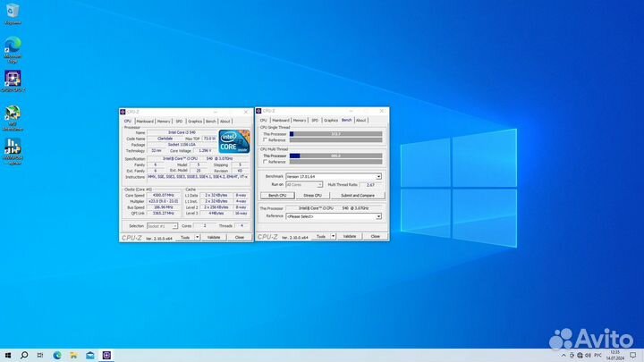Expand Tools arrow in right CPU-Z window
644x362 pixels.
tap(333, 237)
